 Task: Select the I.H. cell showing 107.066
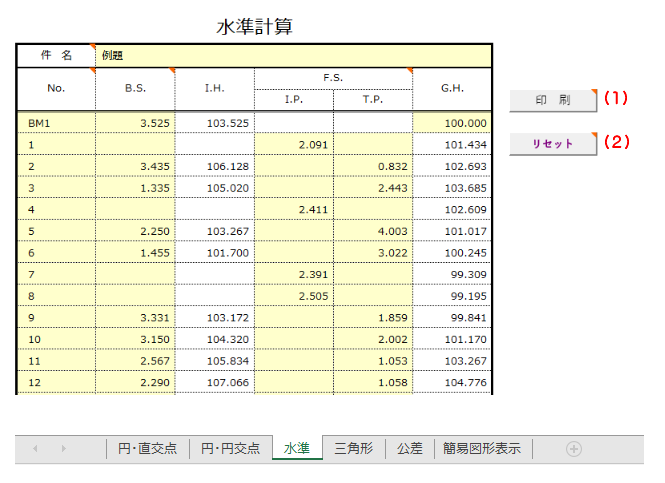click(214, 383)
